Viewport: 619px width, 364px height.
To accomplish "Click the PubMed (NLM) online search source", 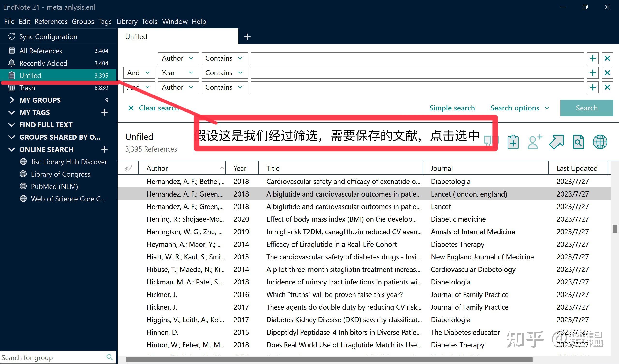I will point(54,186).
